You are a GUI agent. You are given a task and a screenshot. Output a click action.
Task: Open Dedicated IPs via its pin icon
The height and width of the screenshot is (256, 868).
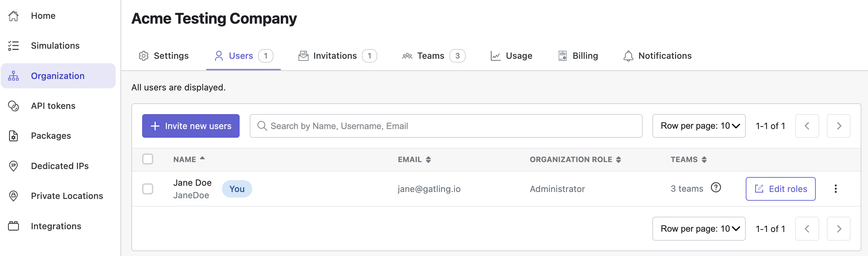[x=14, y=166]
